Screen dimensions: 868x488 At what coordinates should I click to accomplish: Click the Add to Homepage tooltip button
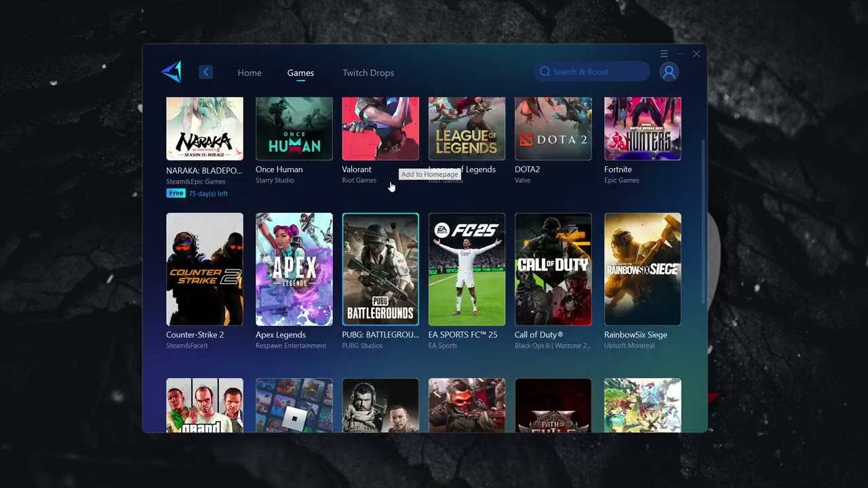pos(430,174)
